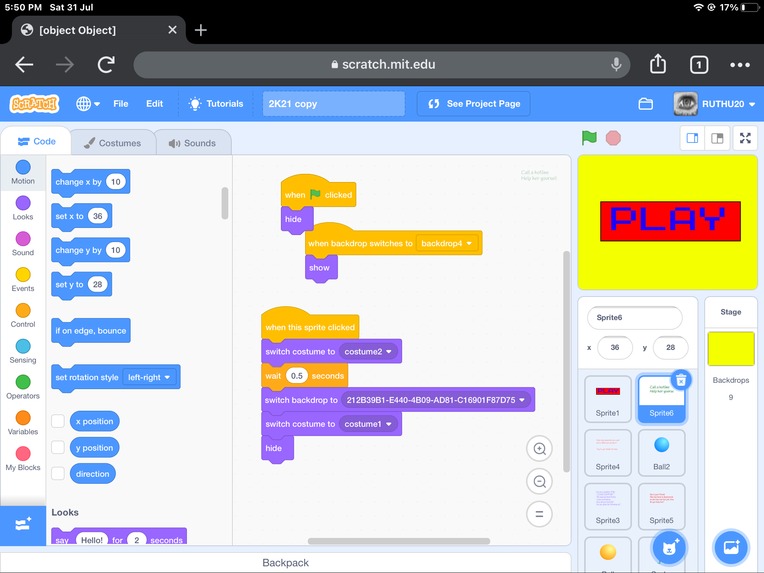The image size is (764, 573).
Task: Zoom in the code workspace
Action: click(539, 449)
